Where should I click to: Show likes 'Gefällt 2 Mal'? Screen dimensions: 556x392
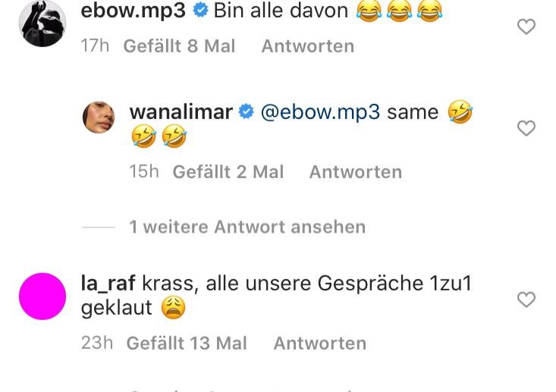(x=228, y=172)
